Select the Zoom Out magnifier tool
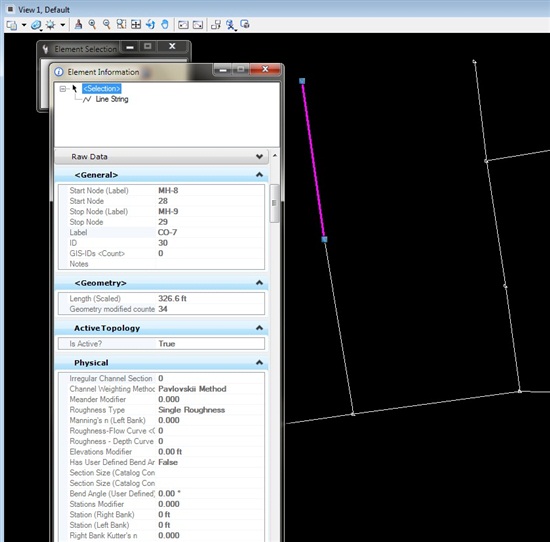Screen dimensions: 550x542 pos(107,25)
